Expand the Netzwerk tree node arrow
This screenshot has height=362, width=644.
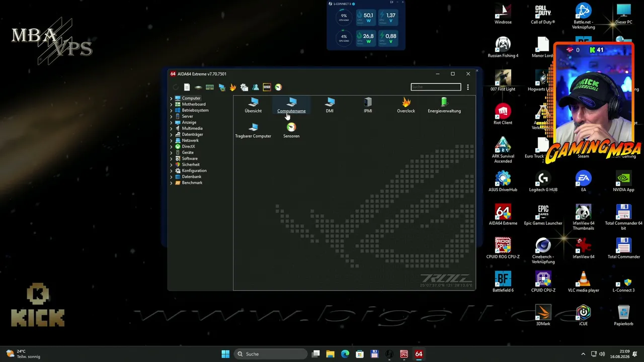pyautogui.click(x=171, y=141)
